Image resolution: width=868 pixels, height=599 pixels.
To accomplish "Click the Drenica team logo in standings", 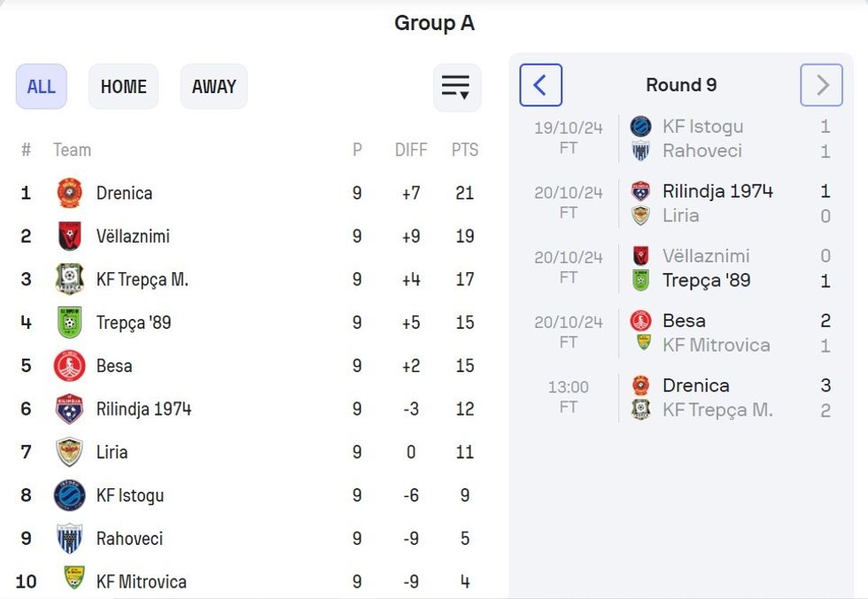I will 69,193.
